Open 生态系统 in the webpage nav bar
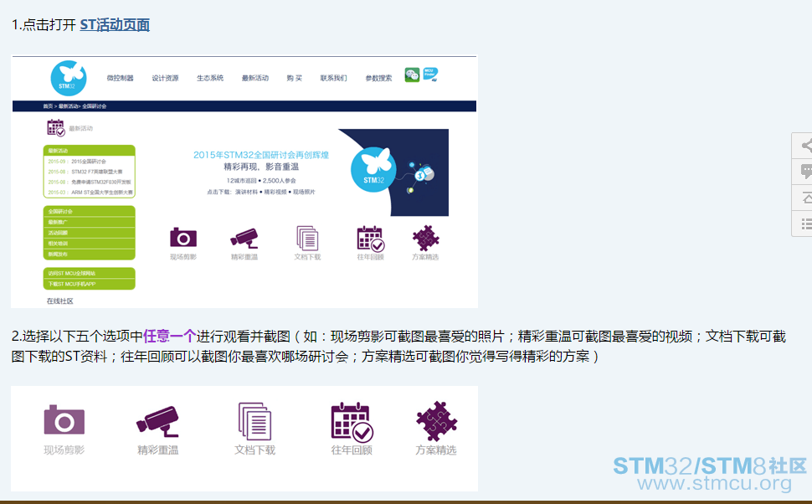The width and height of the screenshot is (812, 504). coord(210,78)
